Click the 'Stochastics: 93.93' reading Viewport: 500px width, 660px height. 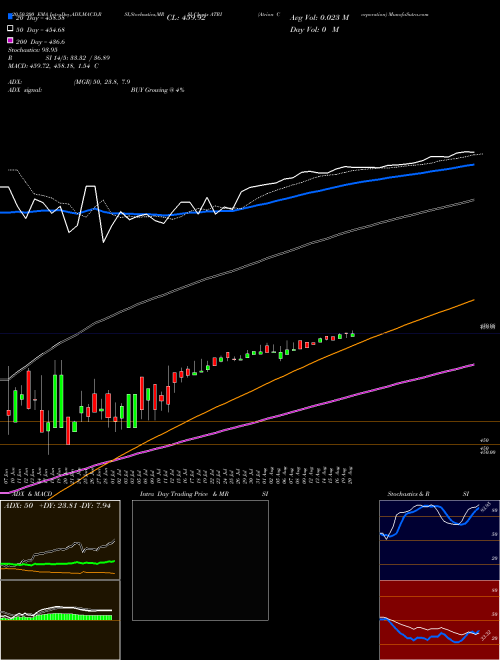pyautogui.click(x=32, y=50)
